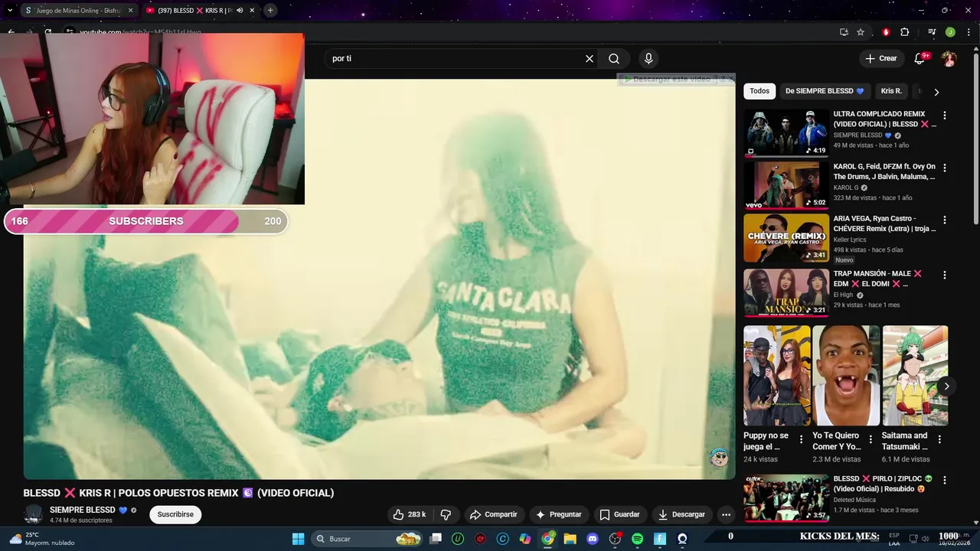Viewport: 980px width, 551px height.
Task: Close the BLESSD YouTube tab
Action: point(252,10)
